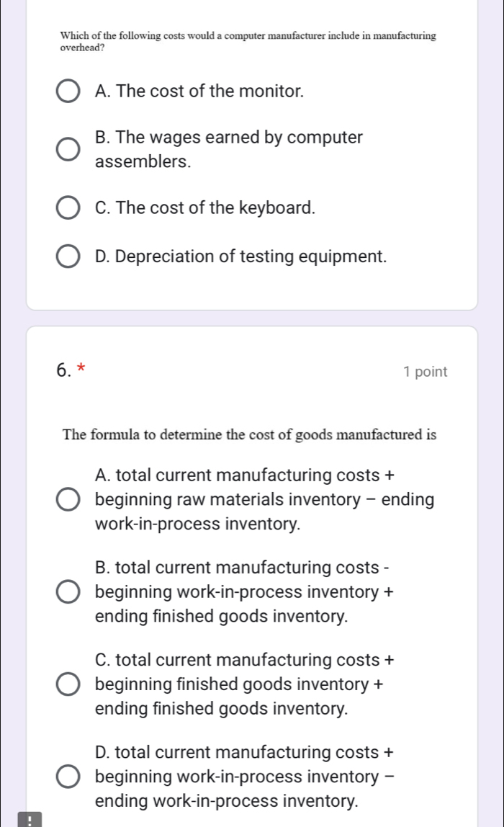The height and width of the screenshot is (827, 504).
Task: Select question 6 option A radio button
Action: (68, 500)
